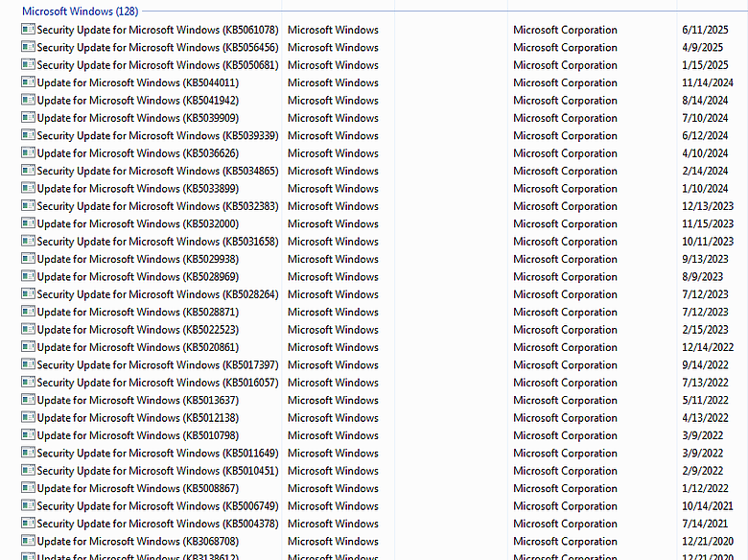
Task: Click the update icon next to KB5031658
Action: [x=28, y=242]
